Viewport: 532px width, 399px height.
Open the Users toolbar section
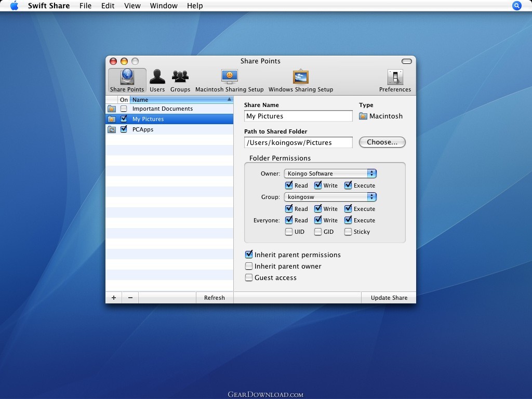pos(157,81)
